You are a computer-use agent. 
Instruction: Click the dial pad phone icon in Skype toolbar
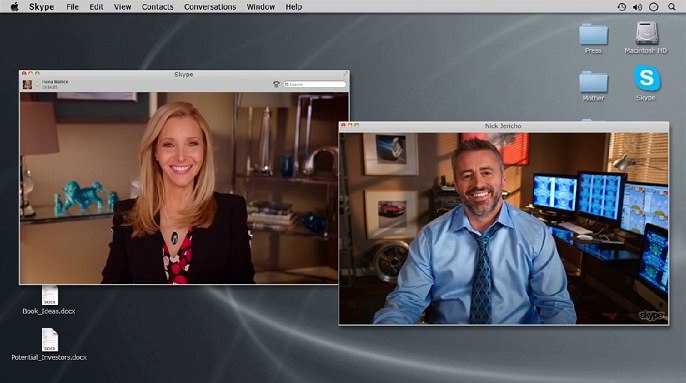[x=276, y=84]
